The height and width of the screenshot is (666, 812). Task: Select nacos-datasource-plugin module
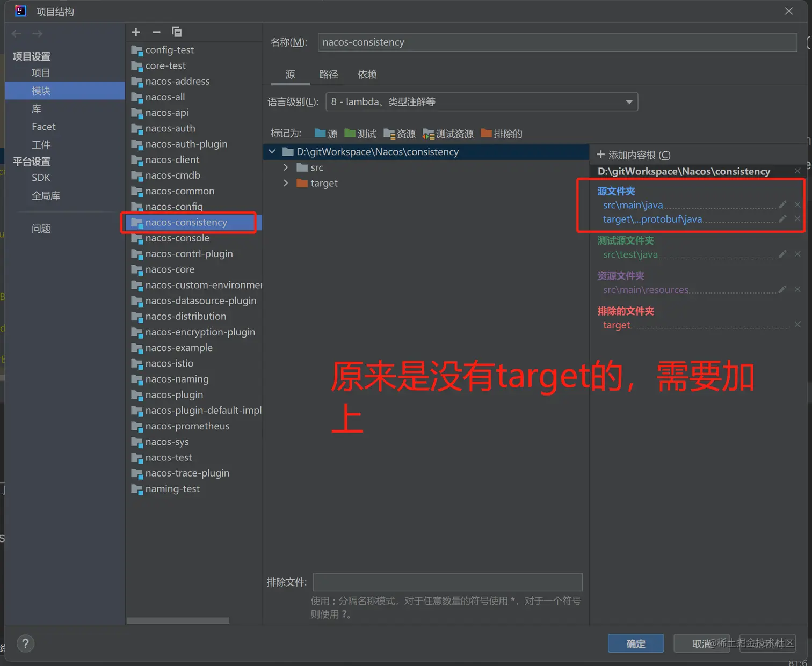[201, 301]
